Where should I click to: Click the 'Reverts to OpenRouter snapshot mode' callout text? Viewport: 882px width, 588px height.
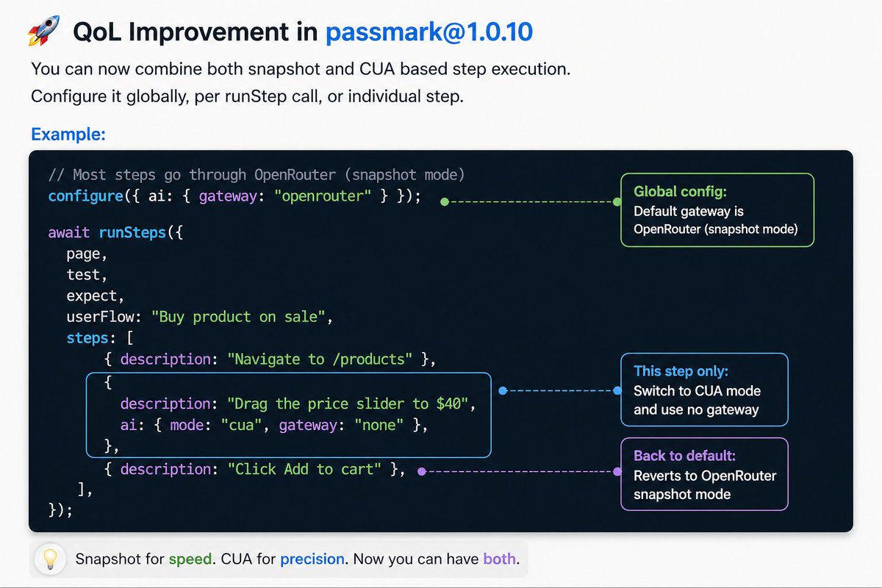(x=705, y=484)
